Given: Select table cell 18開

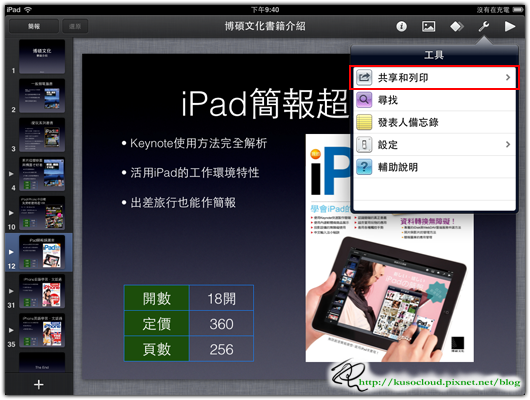Looking at the screenshot, I should (x=221, y=298).
